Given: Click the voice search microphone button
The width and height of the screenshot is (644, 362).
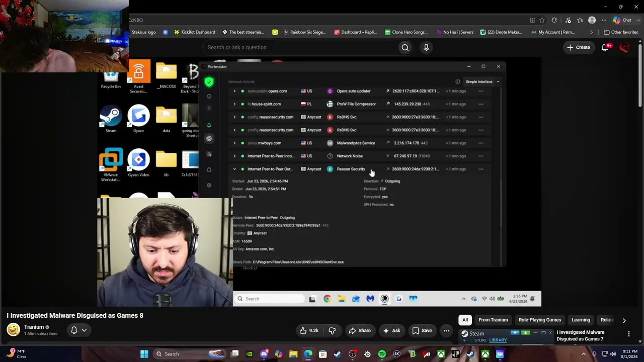Looking at the screenshot, I should pyautogui.click(x=426, y=47).
